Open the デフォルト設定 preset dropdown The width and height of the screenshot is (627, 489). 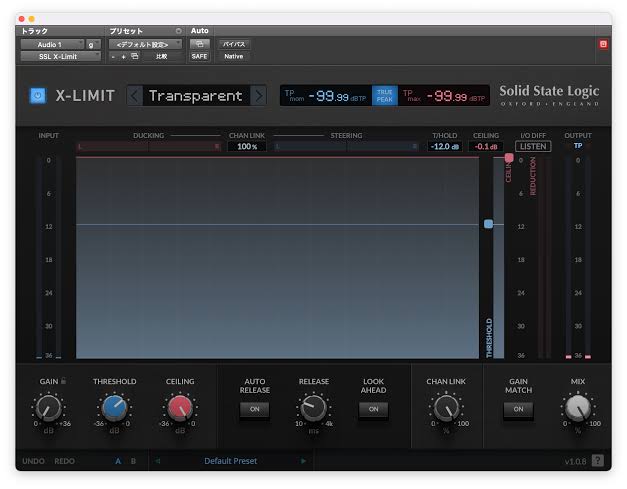click(145, 44)
